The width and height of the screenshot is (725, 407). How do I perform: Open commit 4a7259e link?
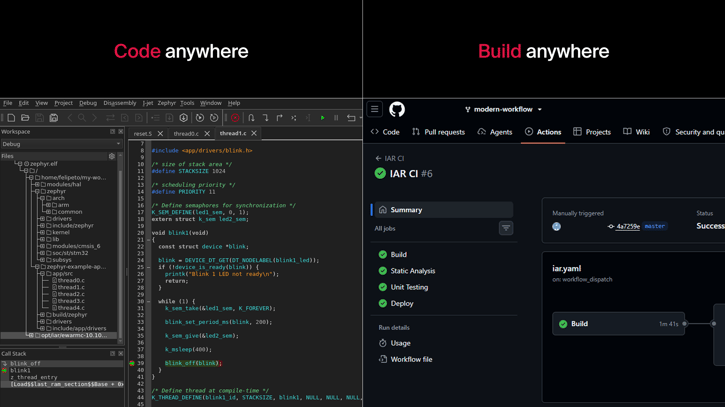(628, 227)
